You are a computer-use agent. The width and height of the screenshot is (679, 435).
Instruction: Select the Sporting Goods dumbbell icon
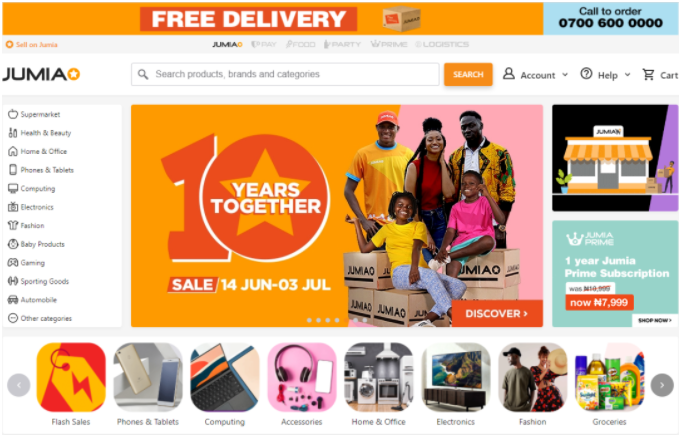pyautogui.click(x=13, y=281)
